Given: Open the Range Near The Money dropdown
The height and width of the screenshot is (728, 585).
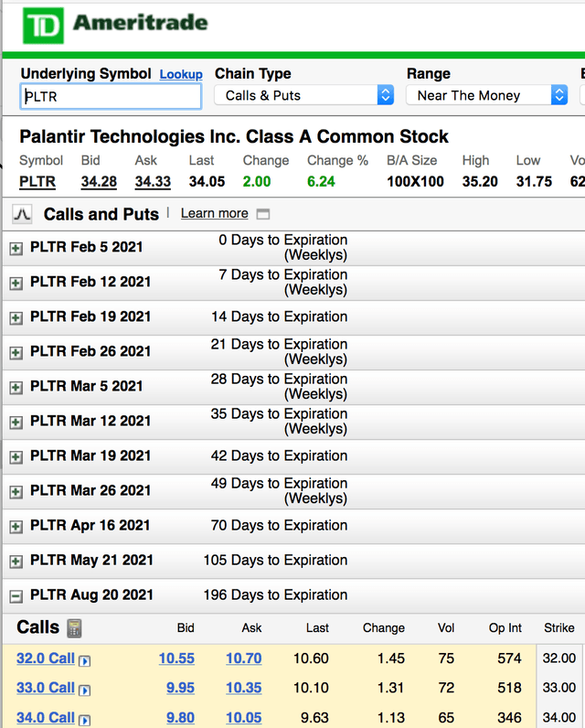Looking at the screenshot, I should (x=486, y=95).
